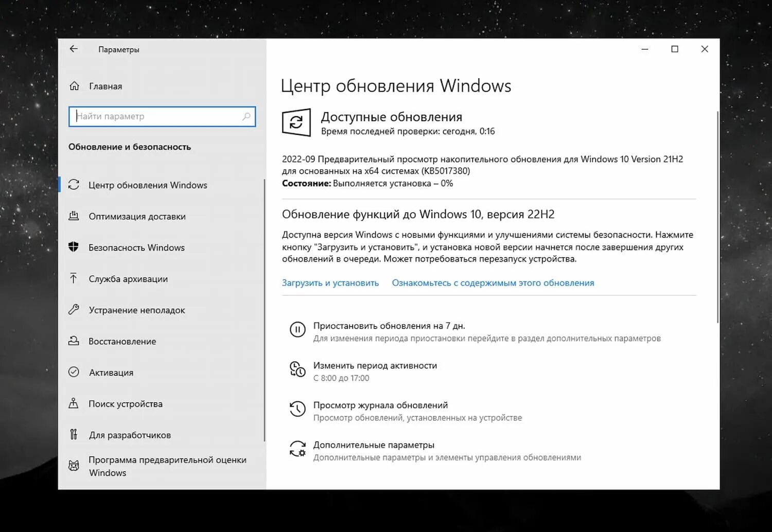Click the Активация checkmark circle icon
Screen dimensions: 772x532
(x=74, y=372)
